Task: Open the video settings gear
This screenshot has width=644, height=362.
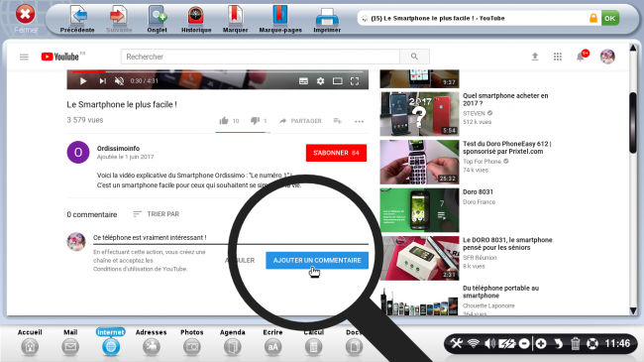Action: coord(320,81)
